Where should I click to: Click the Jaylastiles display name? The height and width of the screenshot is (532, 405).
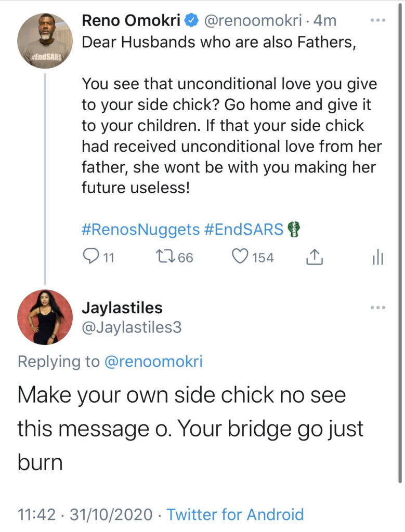(122, 308)
